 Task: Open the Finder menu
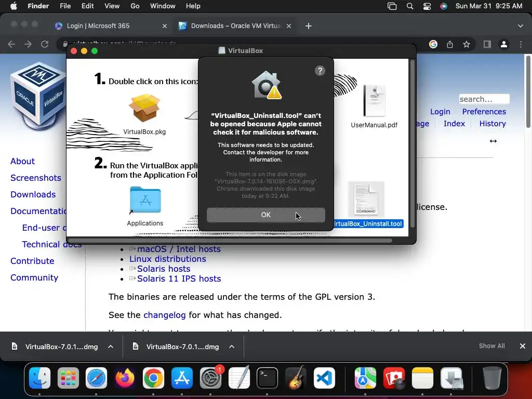(x=38, y=6)
